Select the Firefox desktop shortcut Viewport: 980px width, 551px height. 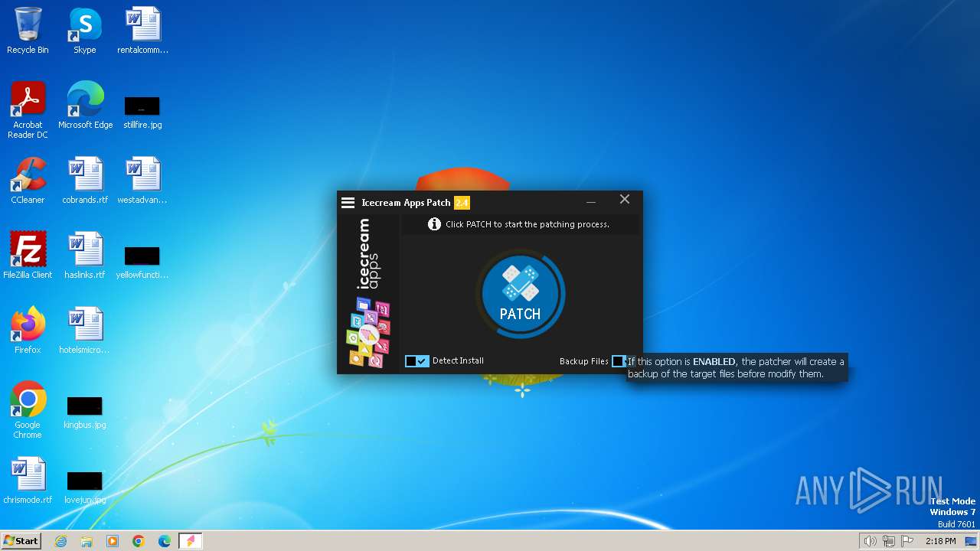28,331
